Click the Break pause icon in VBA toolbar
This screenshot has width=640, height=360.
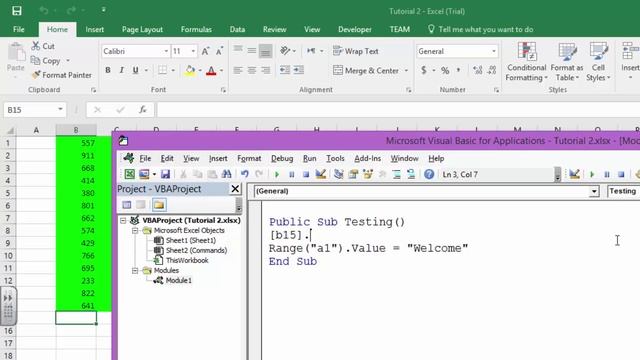(x=291, y=175)
